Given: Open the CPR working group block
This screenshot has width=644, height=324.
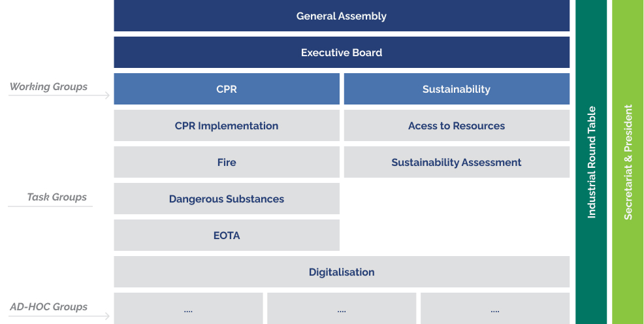Looking at the screenshot, I should (x=226, y=89).
